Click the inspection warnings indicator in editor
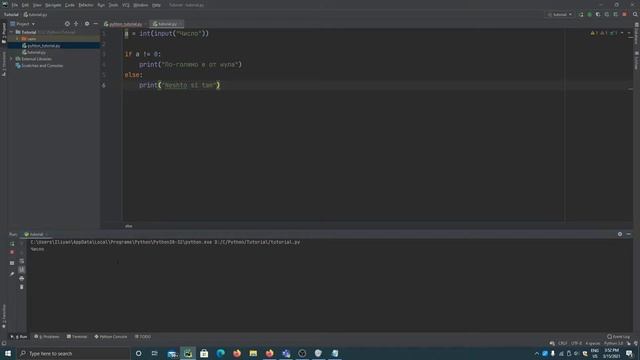 604,33
